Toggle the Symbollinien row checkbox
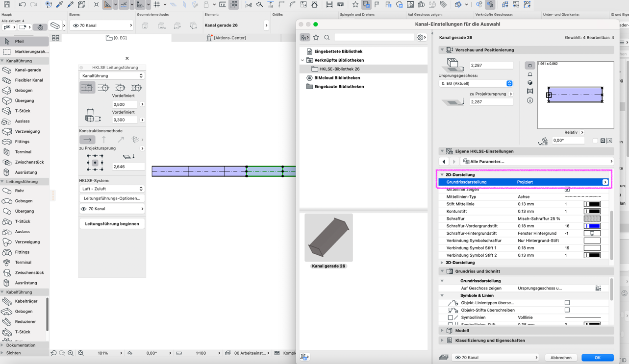 pyautogui.click(x=451, y=317)
